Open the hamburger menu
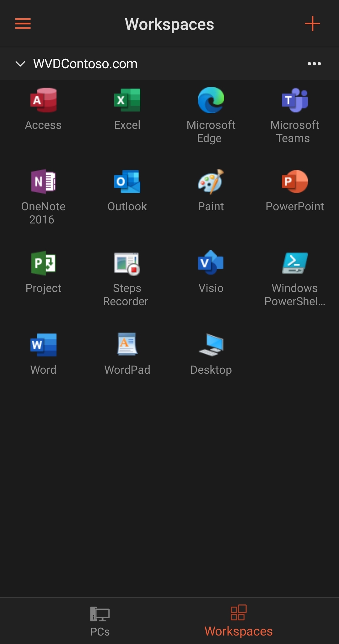 (23, 24)
